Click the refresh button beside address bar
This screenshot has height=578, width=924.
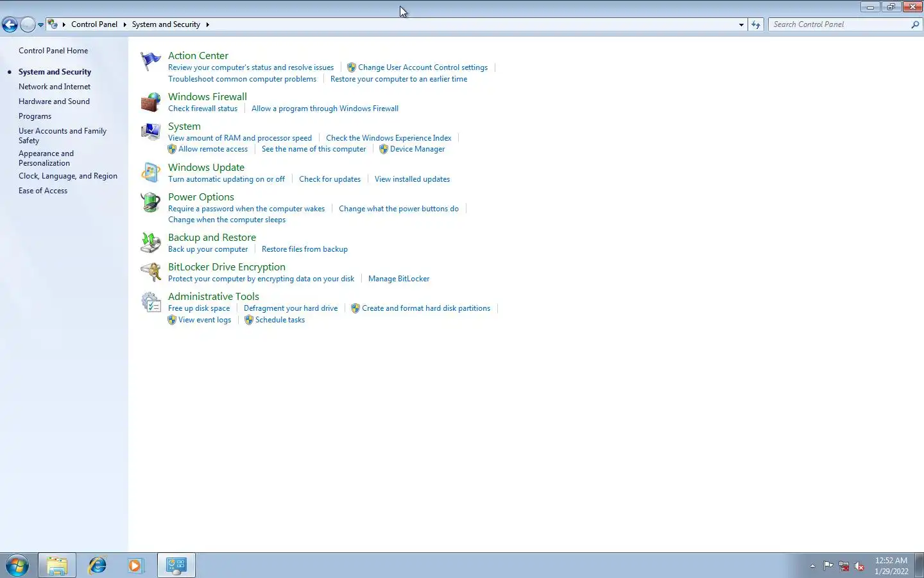(x=756, y=24)
